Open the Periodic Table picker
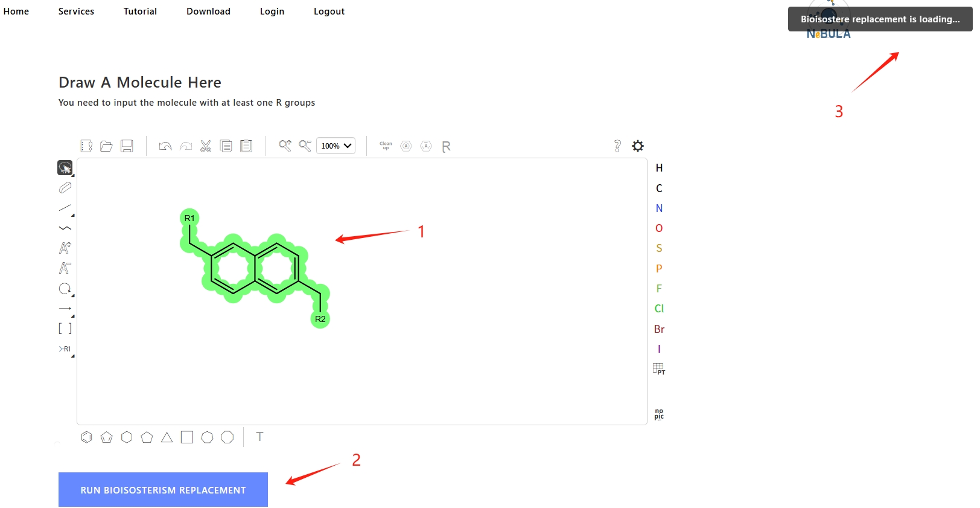 [x=659, y=369]
